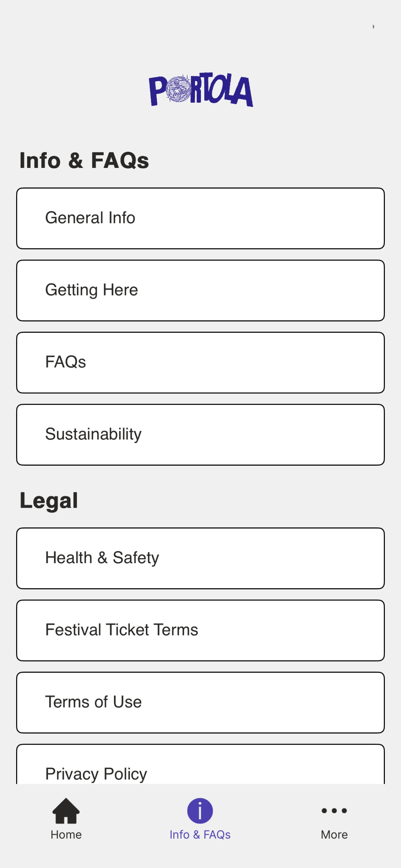Tap the Legal section heading
This screenshot has height=868, width=401.
point(49,501)
